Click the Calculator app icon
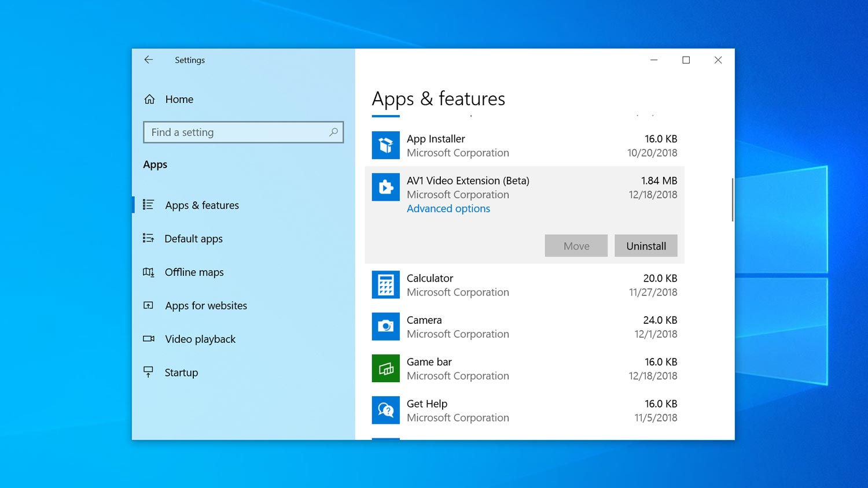 [385, 285]
